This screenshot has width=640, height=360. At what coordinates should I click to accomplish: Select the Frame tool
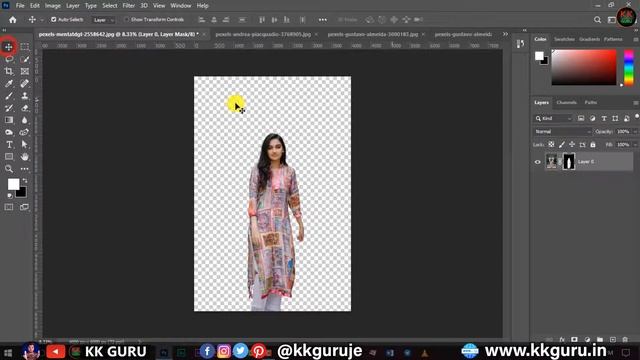pyautogui.click(x=25, y=71)
